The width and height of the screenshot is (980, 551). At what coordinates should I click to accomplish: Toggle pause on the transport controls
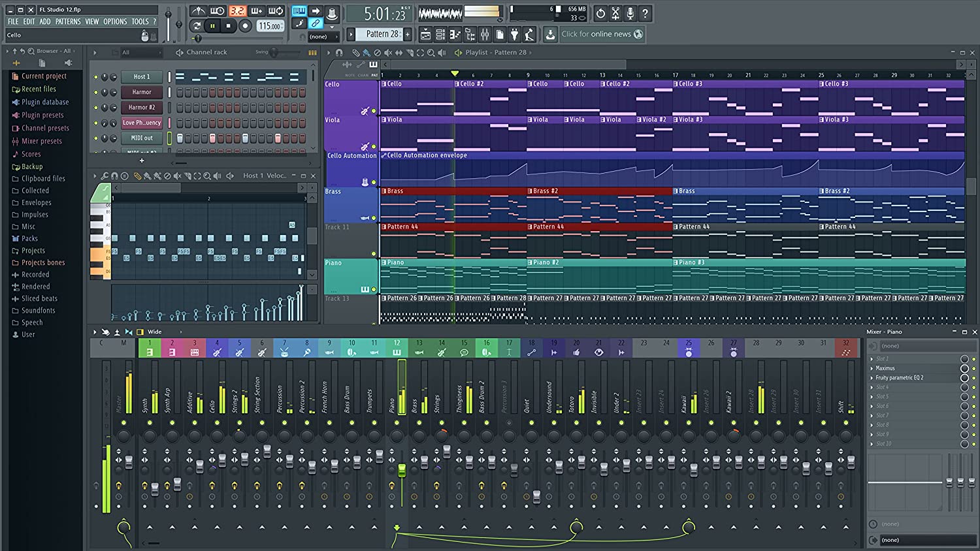click(x=212, y=25)
